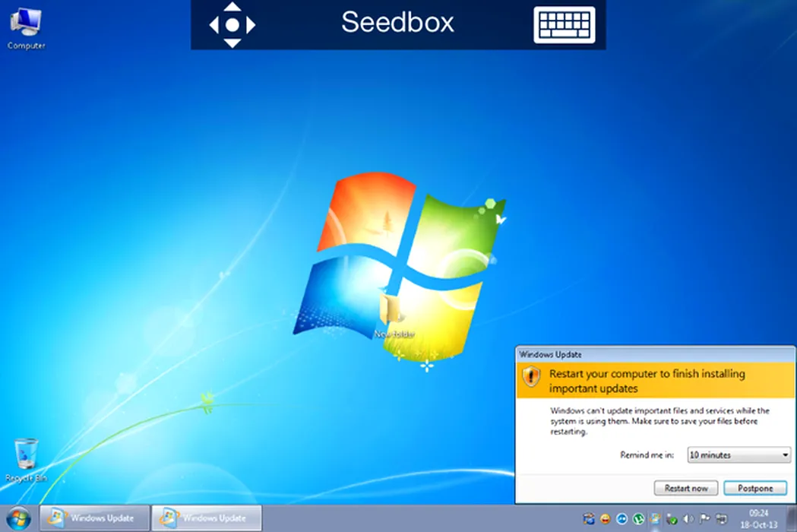The width and height of the screenshot is (797, 532).
Task: Select the Recycle Bin icon on desktop
Action: point(26,454)
